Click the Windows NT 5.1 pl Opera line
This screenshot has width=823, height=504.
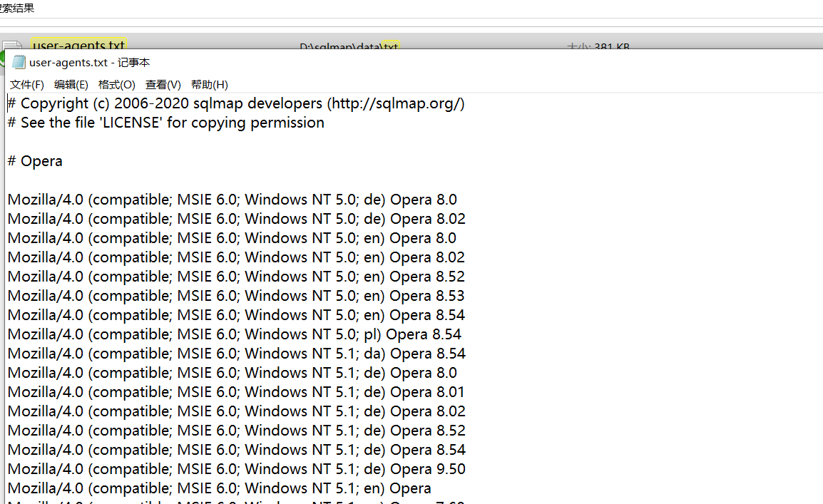(x=234, y=334)
